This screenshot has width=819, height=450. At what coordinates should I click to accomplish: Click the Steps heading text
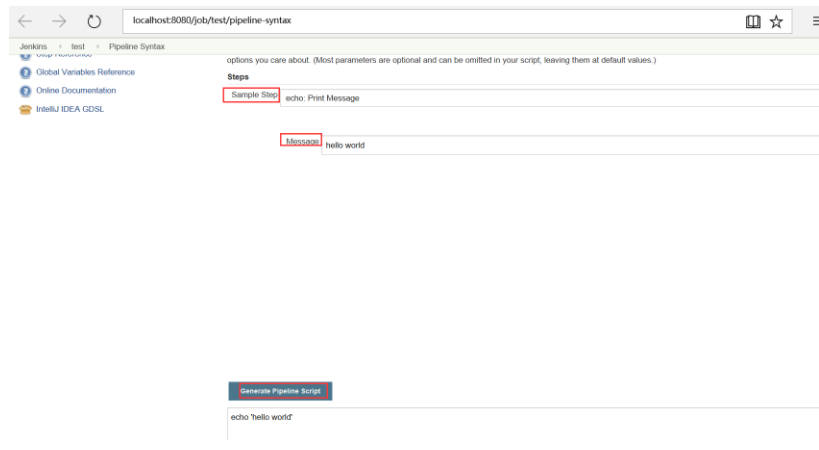point(238,77)
